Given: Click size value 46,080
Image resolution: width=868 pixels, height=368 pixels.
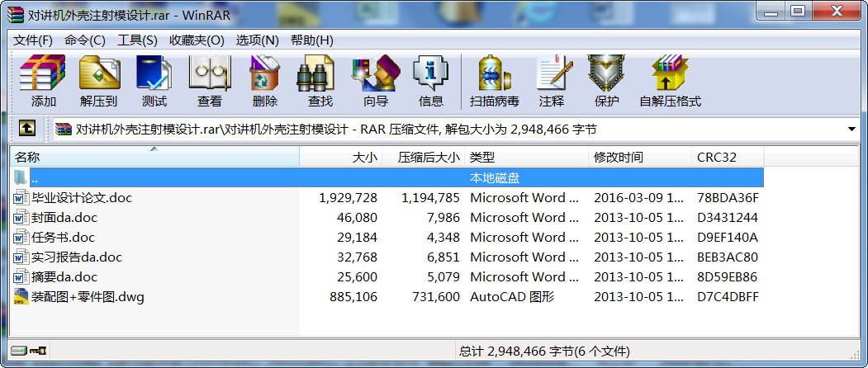Looking at the screenshot, I should click(x=357, y=218).
